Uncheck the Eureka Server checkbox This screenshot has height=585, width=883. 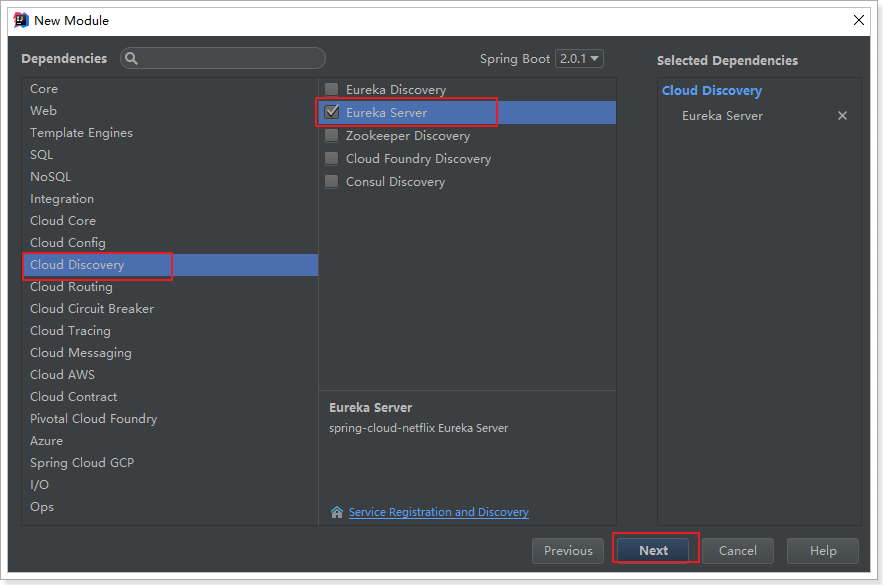[x=332, y=112]
